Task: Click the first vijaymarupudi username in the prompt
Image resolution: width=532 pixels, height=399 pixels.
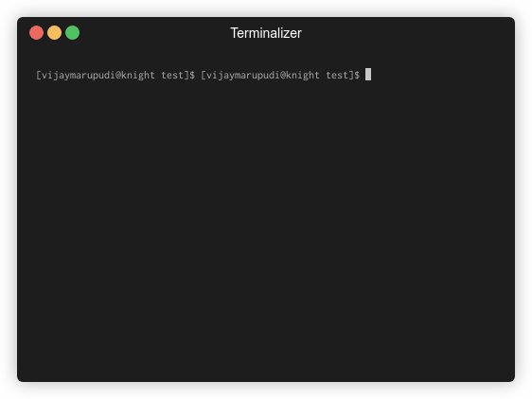Action: (79, 76)
